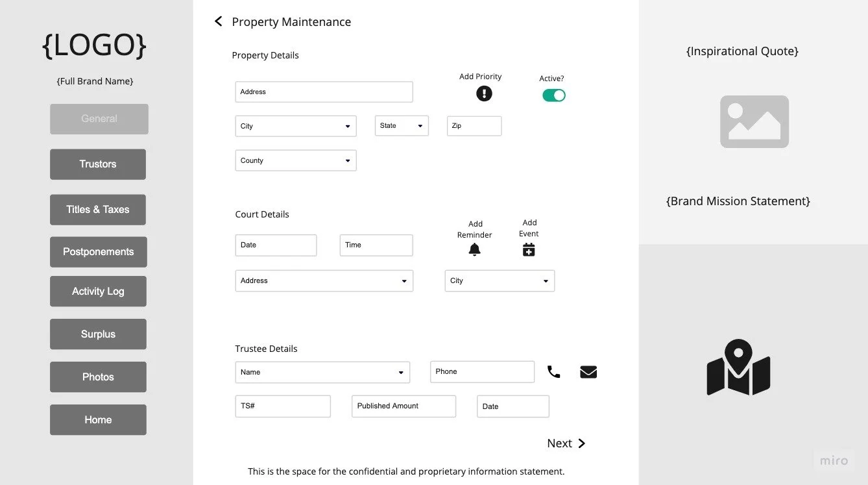Switch to the Trustors section
868x485 pixels.
tap(97, 164)
